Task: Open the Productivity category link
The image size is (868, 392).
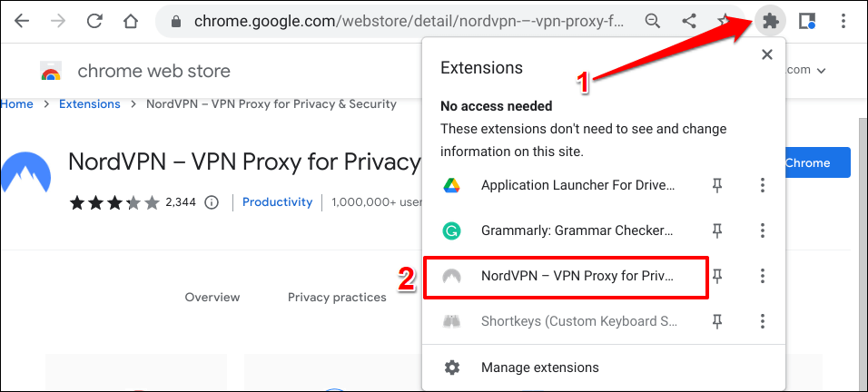Action: click(277, 202)
